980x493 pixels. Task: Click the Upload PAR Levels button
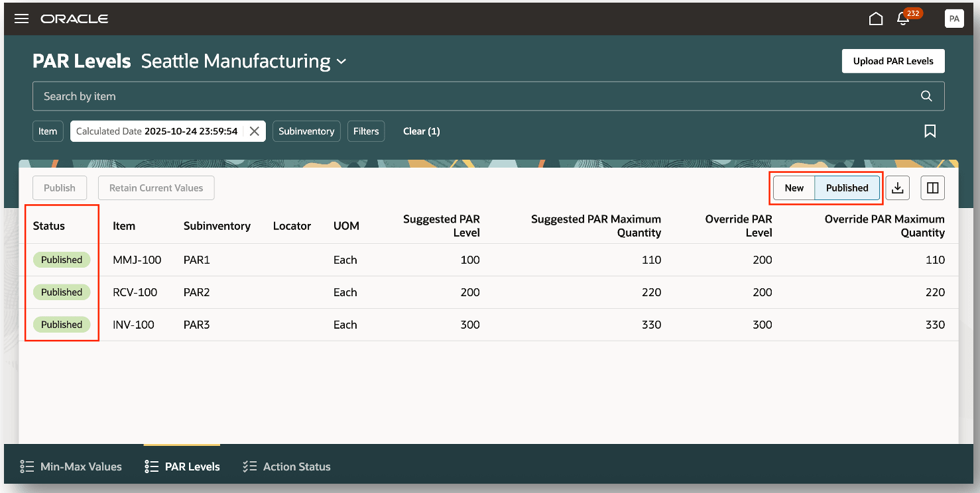(x=892, y=61)
